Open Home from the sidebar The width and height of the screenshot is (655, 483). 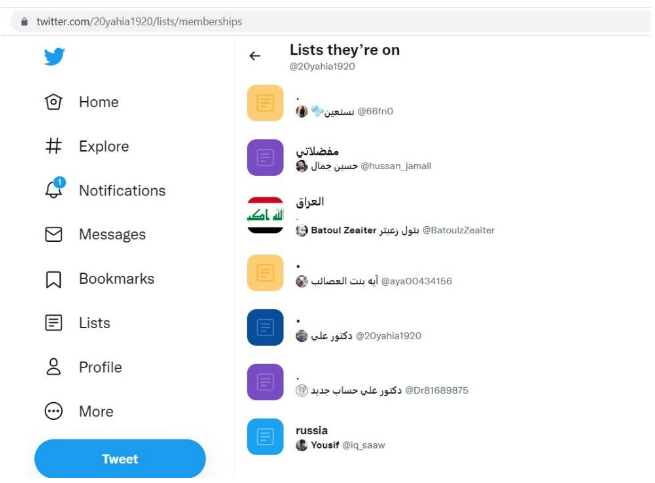click(82, 102)
